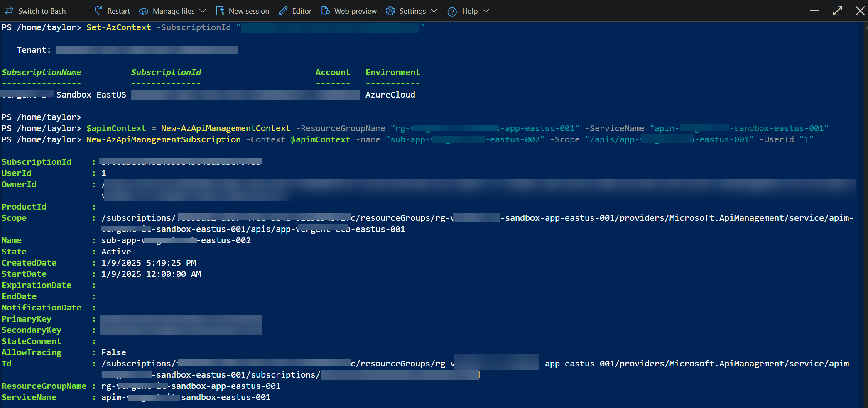Click the ServiceName field label
This screenshot has height=408, width=868.
[x=29, y=397]
